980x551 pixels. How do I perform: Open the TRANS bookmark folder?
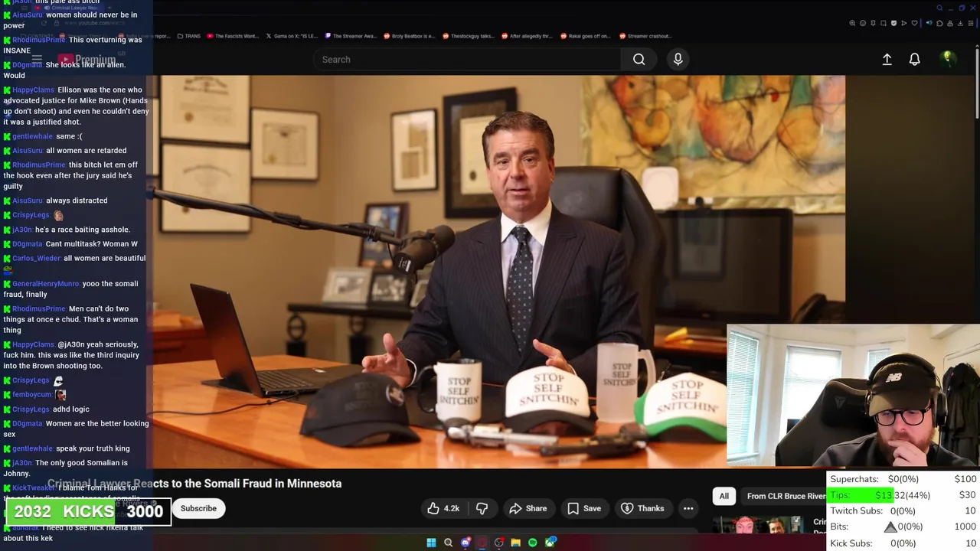click(x=188, y=36)
